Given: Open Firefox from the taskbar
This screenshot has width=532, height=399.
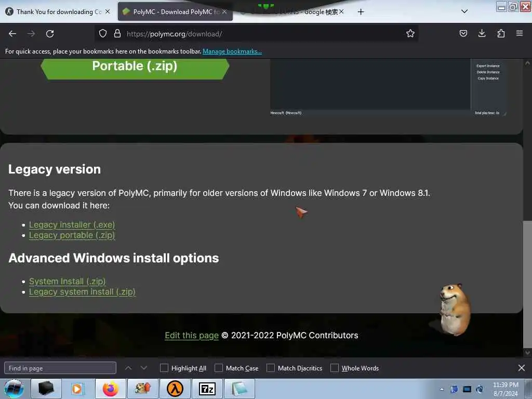Looking at the screenshot, I should click(x=111, y=389).
